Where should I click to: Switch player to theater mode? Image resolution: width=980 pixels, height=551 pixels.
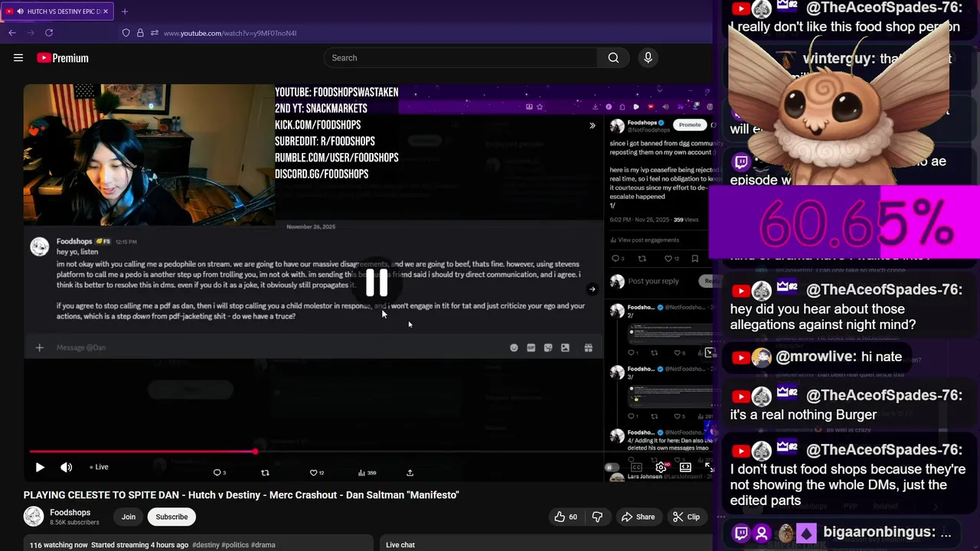pyautogui.click(x=686, y=467)
